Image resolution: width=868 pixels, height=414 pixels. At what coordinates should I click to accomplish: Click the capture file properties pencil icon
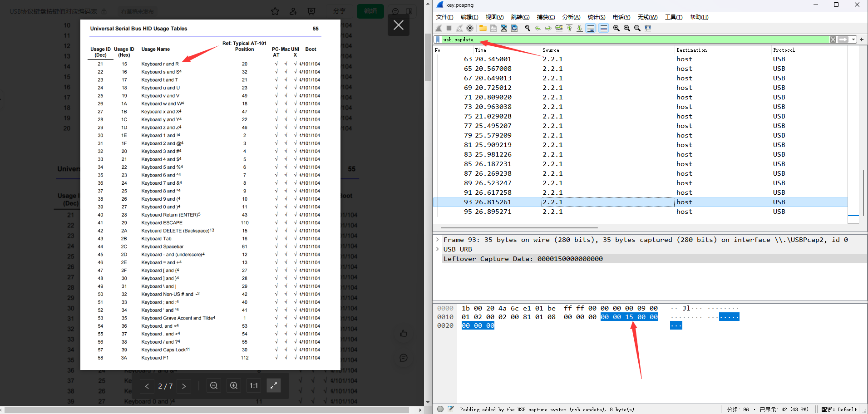pos(451,409)
